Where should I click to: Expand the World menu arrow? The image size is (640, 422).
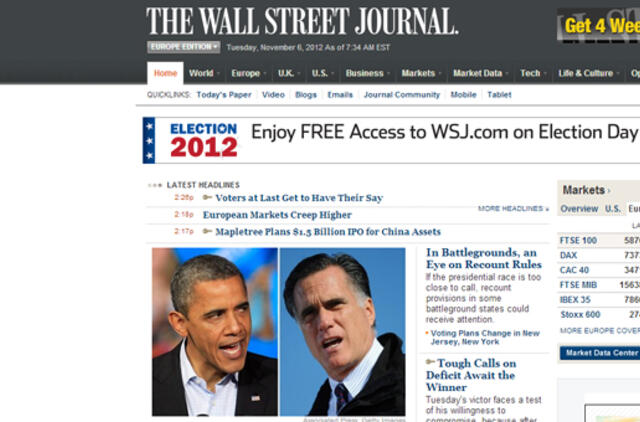(x=218, y=73)
